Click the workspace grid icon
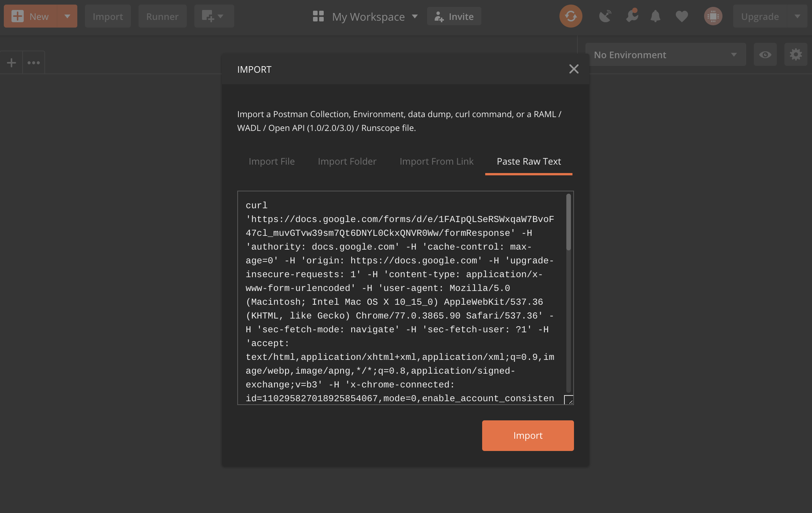 click(318, 16)
